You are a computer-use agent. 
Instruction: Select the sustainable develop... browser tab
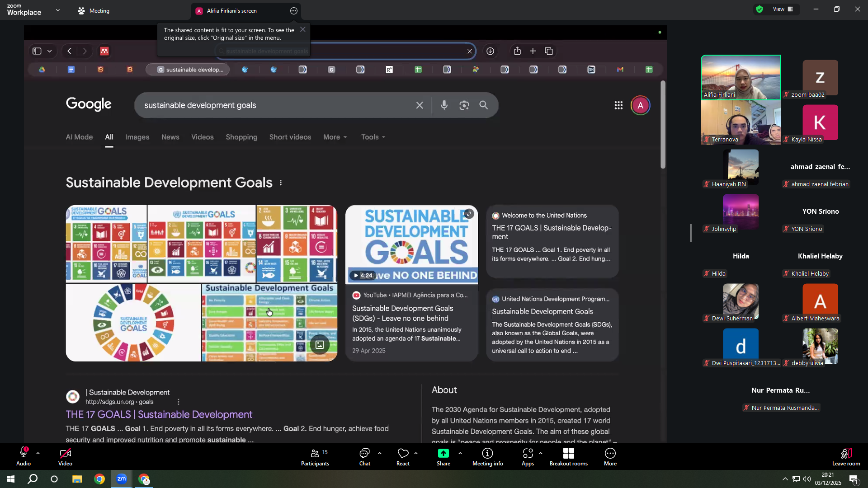[188, 70]
